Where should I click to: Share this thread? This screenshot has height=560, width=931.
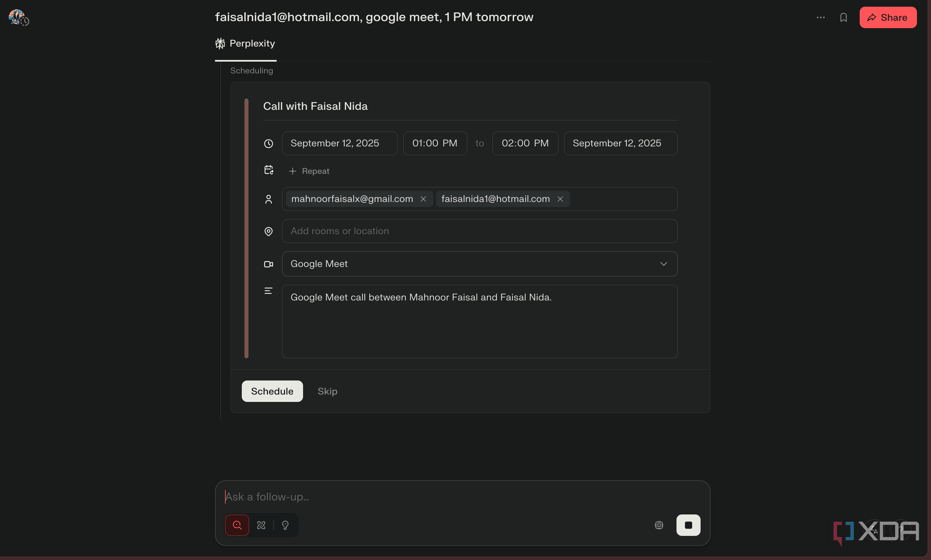(x=887, y=17)
